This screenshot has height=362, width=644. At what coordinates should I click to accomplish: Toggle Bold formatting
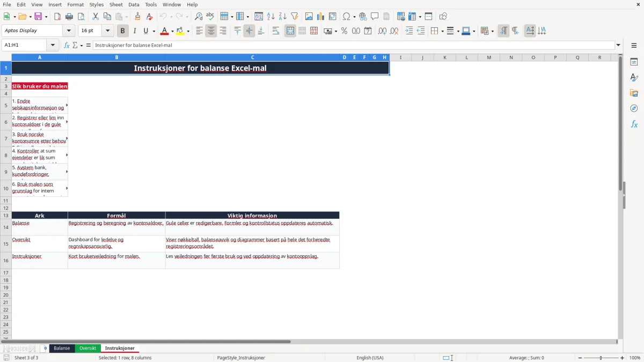tap(123, 31)
